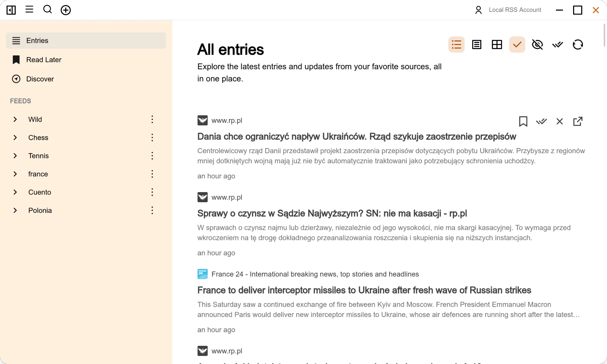607x364 pixels.
Task: Switch to grid card view layout
Action: (x=497, y=45)
